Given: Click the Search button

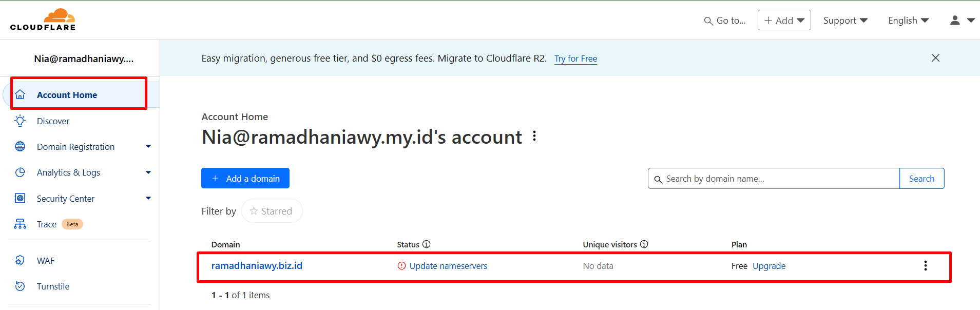Looking at the screenshot, I should point(921,179).
